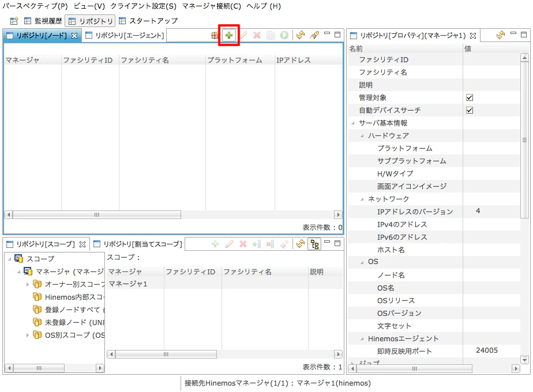
Task: Select the マネージャ1 row in scope table
Action: point(224,284)
